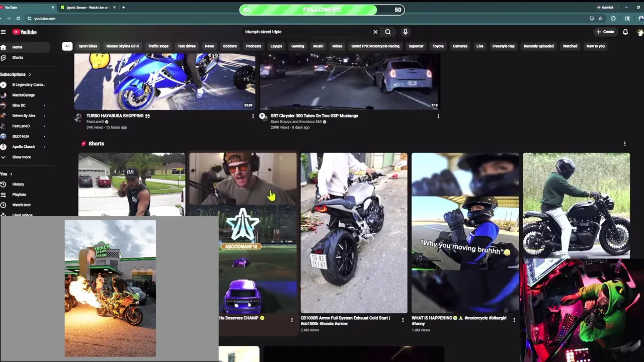This screenshot has height=362, width=644.
Task: Open the Driven By Alex subscription
Action: (x=24, y=116)
